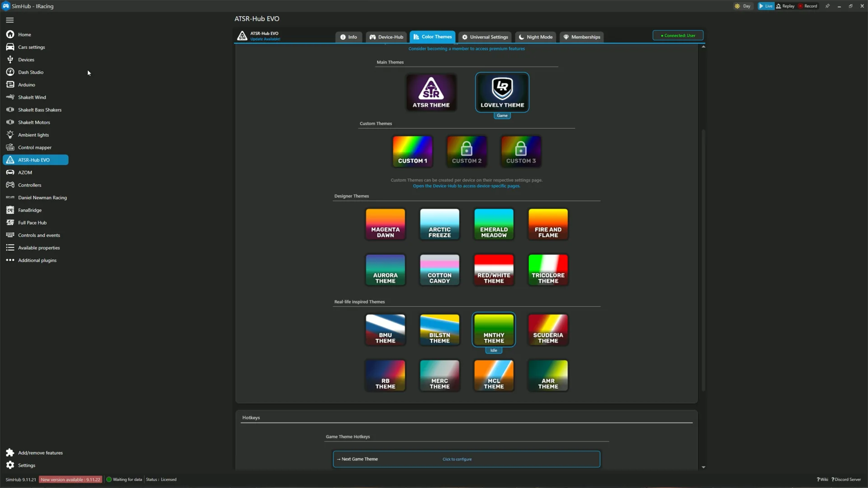Select the Red/White Theme swatch
Screen dimensions: 868x488
pyautogui.click(x=494, y=270)
